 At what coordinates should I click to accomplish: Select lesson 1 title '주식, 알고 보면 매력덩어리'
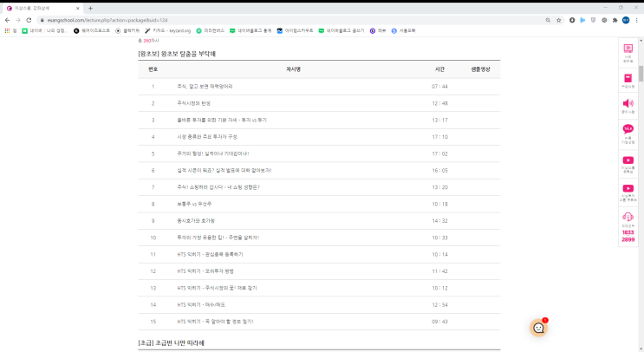tap(205, 86)
